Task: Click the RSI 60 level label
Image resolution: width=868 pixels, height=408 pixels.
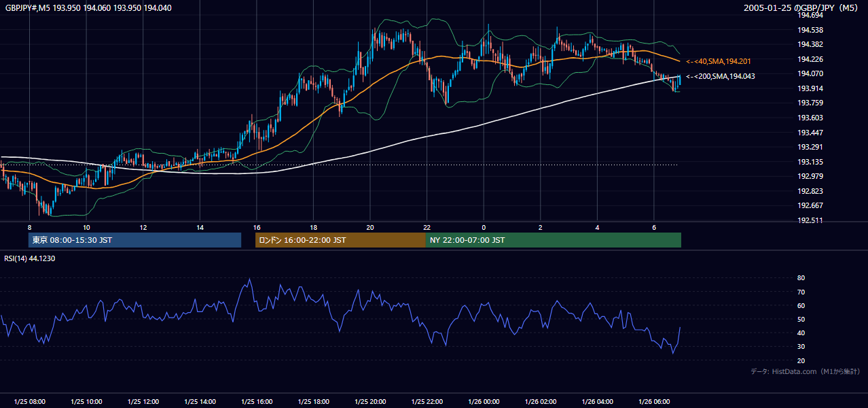Action: 801,305
